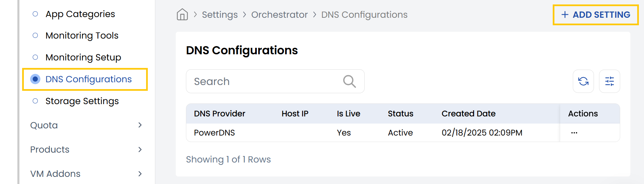Refresh the DNS configurations table
The width and height of the screenshot is (644, 184).
(583, 81)
